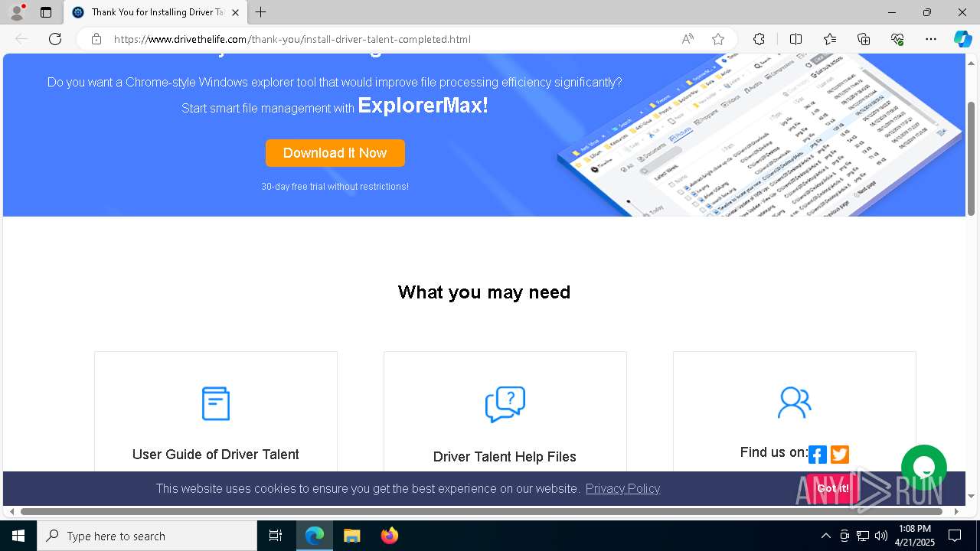The image size is (980, 551).
Task: Add this page to favorites
Action: [717, 39]
